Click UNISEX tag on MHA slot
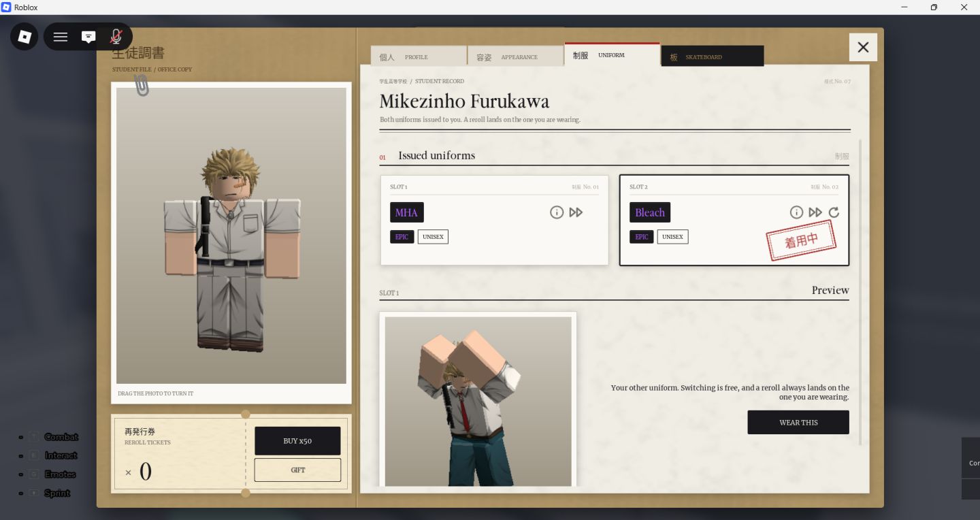The height and width of the screenshot is (520, 980). click(x=433, y=237)
